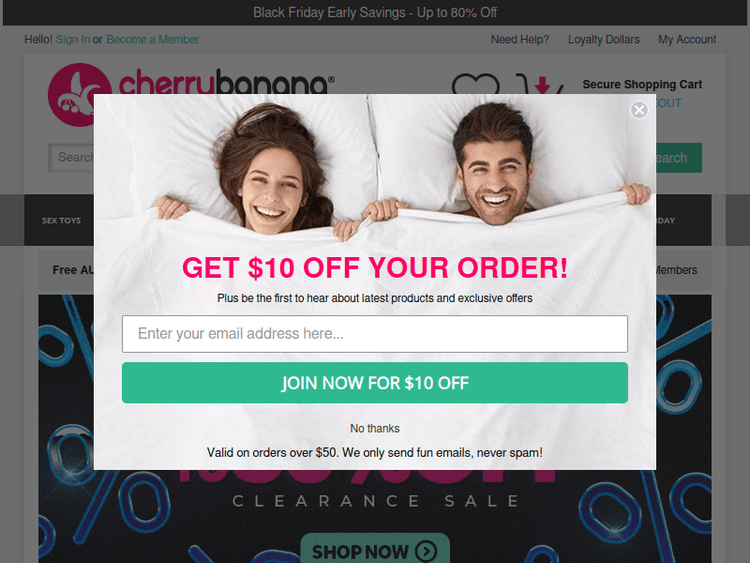
Task: Close the $10 off popup
Action: 639,110
